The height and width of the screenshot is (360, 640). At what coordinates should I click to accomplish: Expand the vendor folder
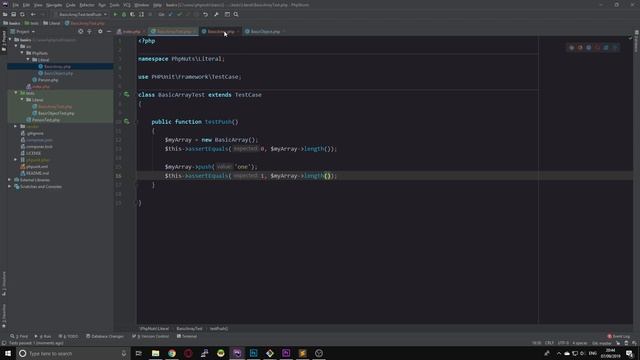(x=16, y=127)
